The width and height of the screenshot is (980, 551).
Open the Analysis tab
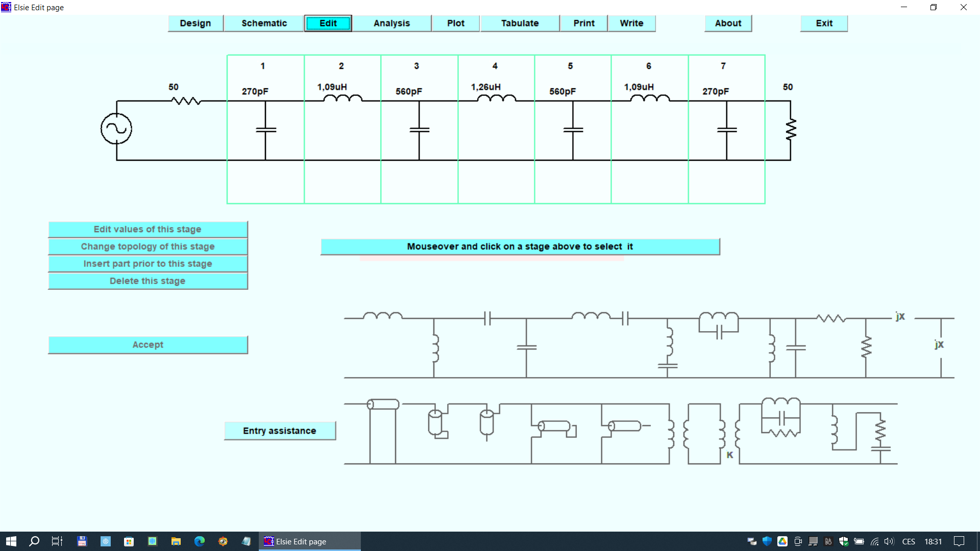(x=391, y=23)
